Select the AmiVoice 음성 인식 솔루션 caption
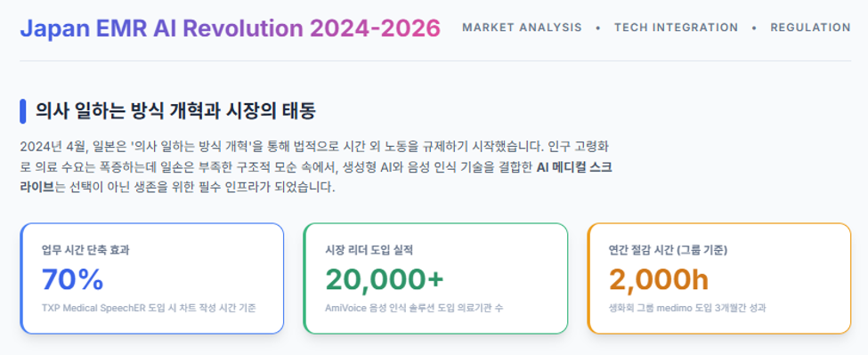The width and height of the screenshot is (868, 355). [414, 308]
